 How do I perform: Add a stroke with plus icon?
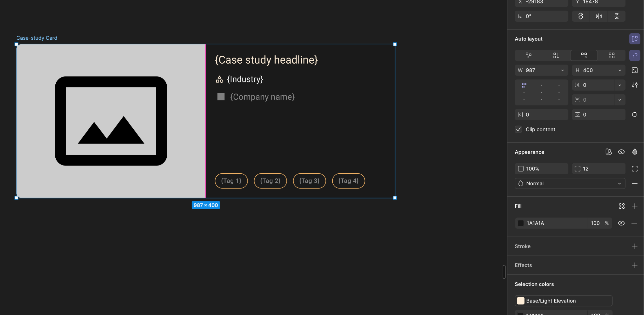point(635,246)
